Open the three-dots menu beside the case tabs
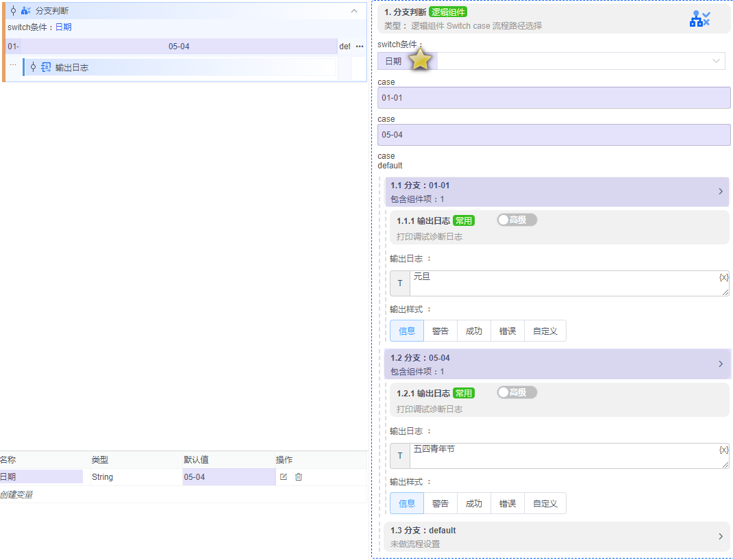The height and width of the screenshot is (560, 733). [359, 47]
